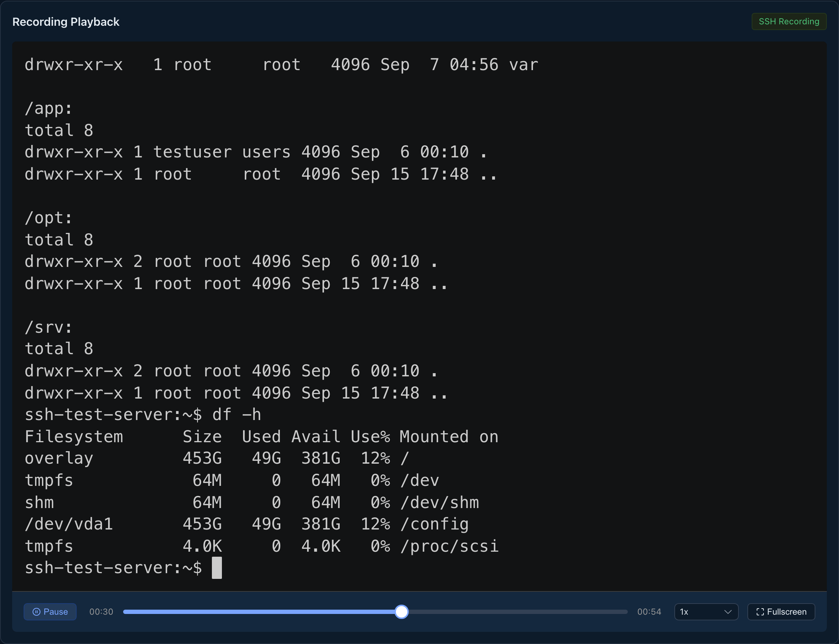839x644 pixels.
Task: Click the 'df -h' command line
Action: point(143,415)
